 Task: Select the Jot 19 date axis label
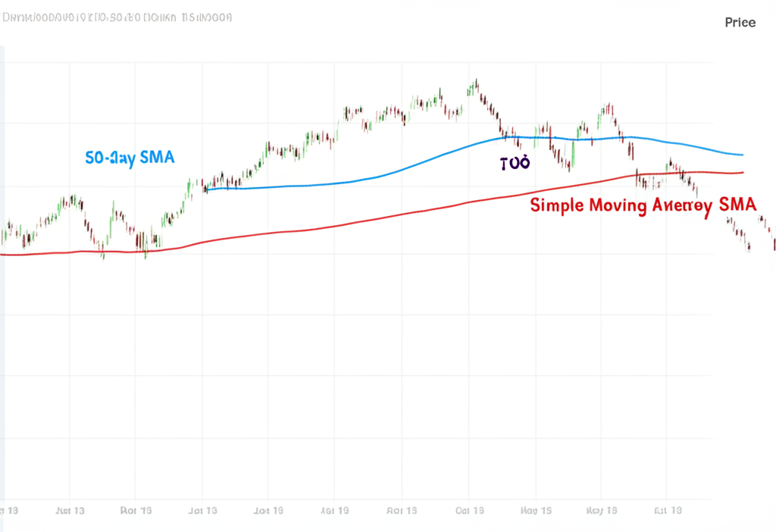tap(270, 511)
